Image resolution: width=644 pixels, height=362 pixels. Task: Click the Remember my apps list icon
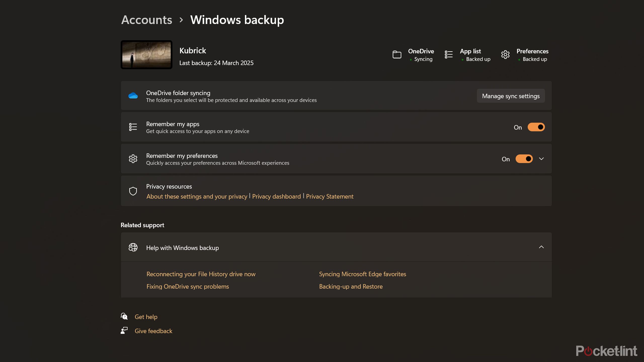click(133, 127)
